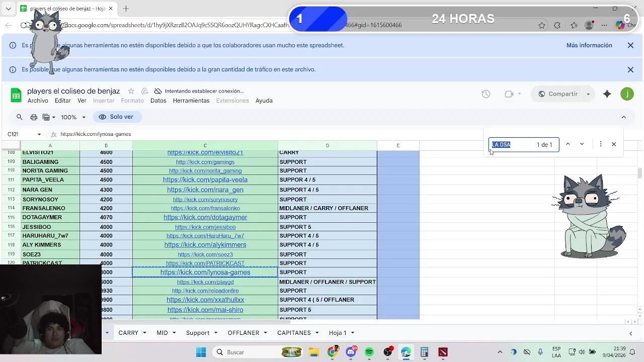The image size is (644, 362).
Task: Click browser bookmark star icon
Action: [542, 25]
